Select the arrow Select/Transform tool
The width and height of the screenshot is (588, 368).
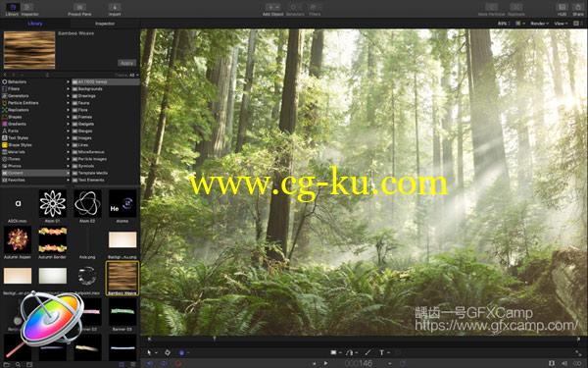point(149,352)
